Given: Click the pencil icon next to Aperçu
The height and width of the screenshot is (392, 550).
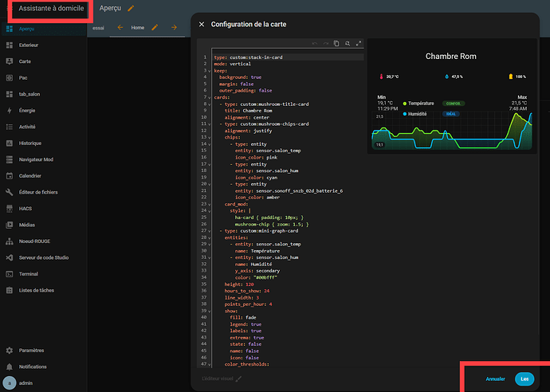Looking at the screenshot, I should pyautogui.click(x=131, y=8).
